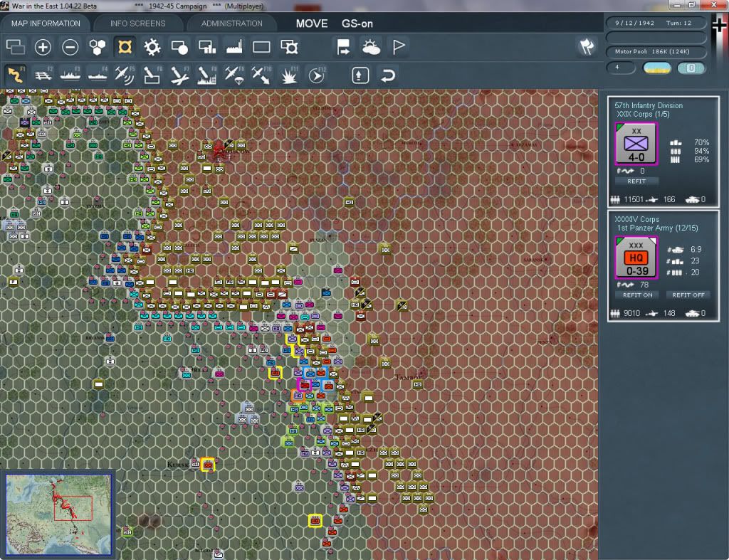Screen dimensions: 729x560
Task: Select Bomb airfield mode F7 icon
Action: coord(179,75)
